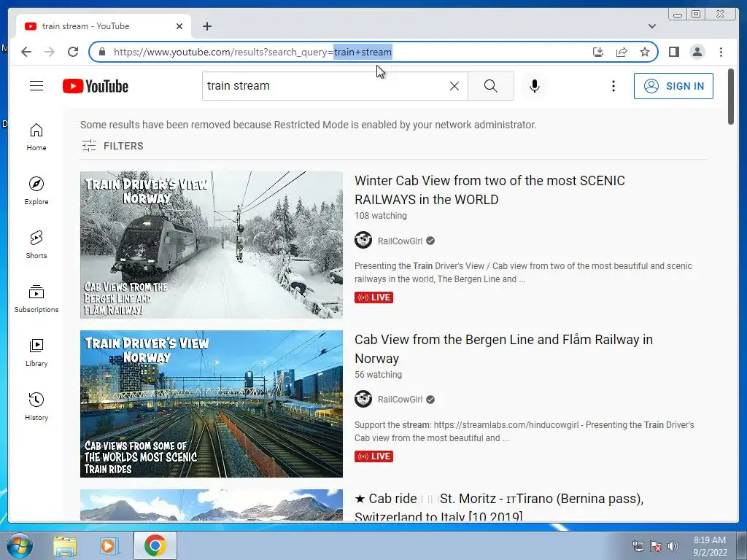Click description starting 'Support the stream'
Image resolution: width=747 pixels, height=560 pixels.
524,432
